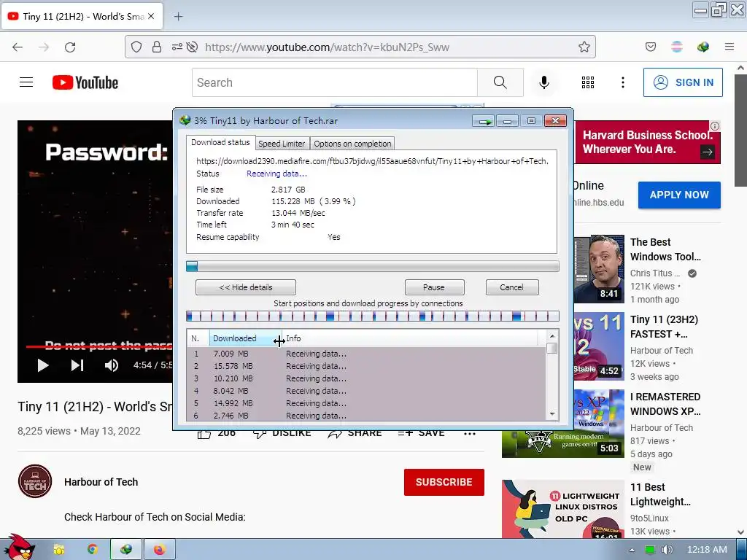Seek on the red video progress bar
This screenshot has width=747, height=560.
pyautogui.click(x=99, y=346)
